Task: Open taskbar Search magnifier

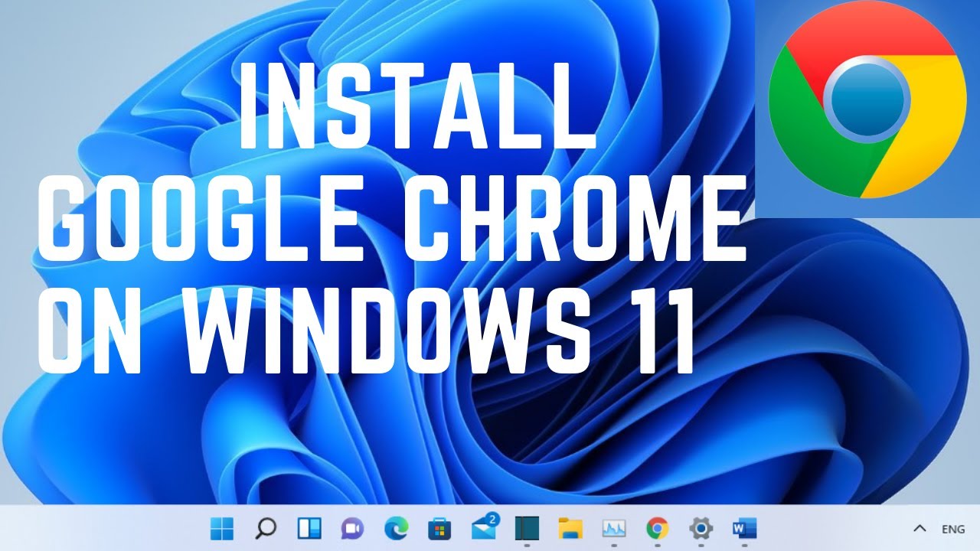Action: pyautogui.click(x=265, y=528)
